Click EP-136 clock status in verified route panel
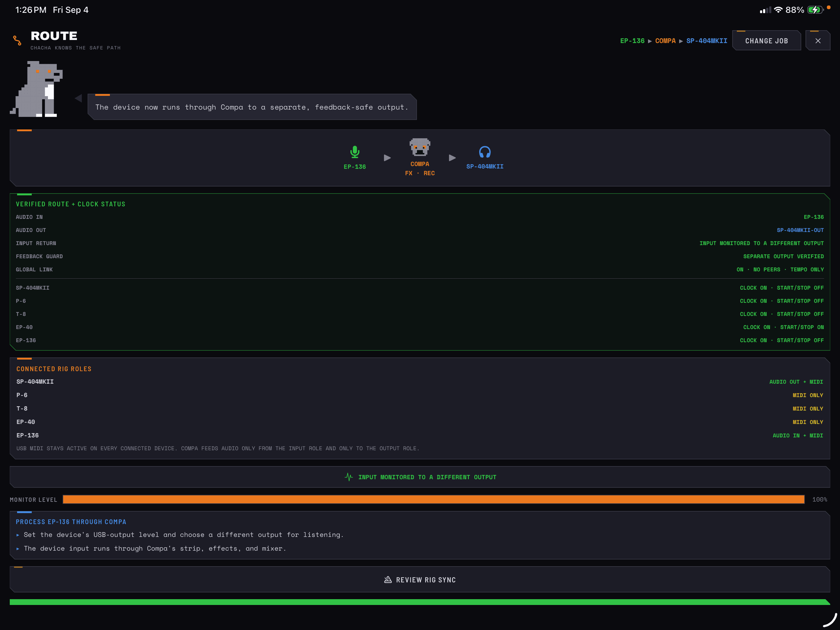The height and width of the screenshot is (630, 840). tap(781, 340)
